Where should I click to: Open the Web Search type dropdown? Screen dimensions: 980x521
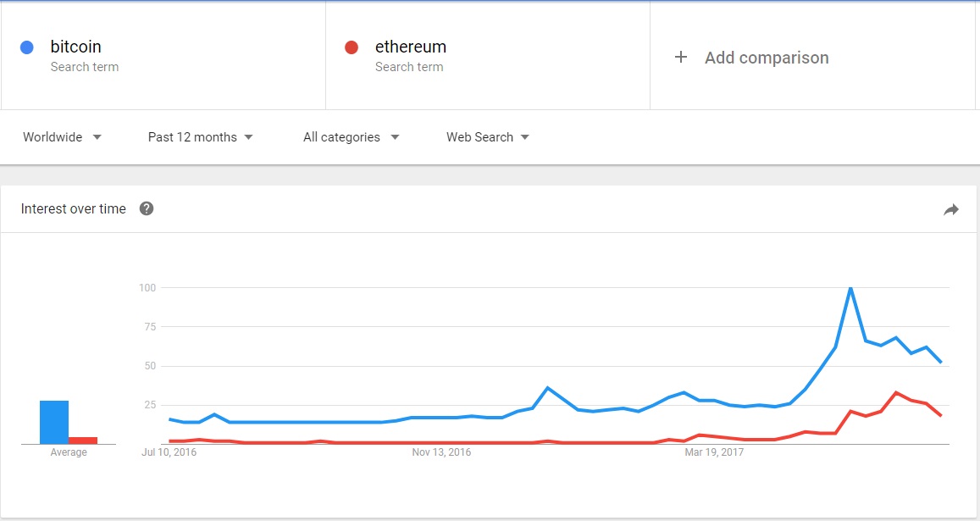pos(488,137)
